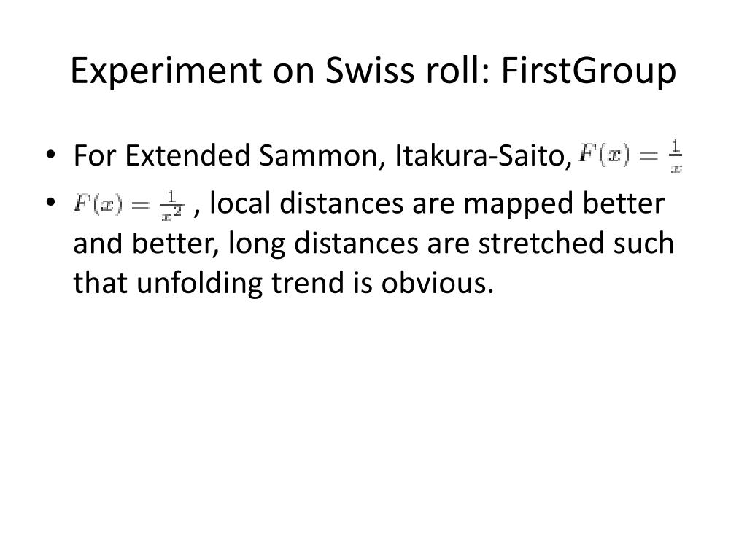Click the words 'mapped better'
The height and width of the screenshot is (560, 747).
pos(564,203)
